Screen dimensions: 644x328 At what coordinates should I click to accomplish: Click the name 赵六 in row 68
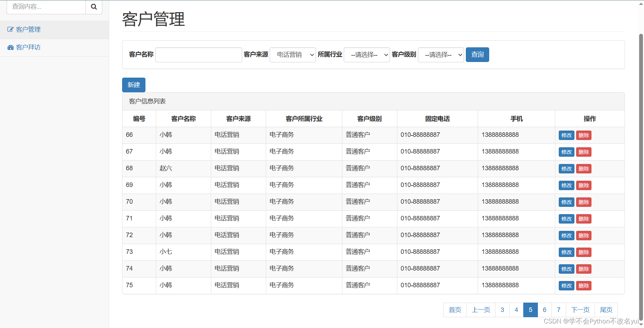166,169
